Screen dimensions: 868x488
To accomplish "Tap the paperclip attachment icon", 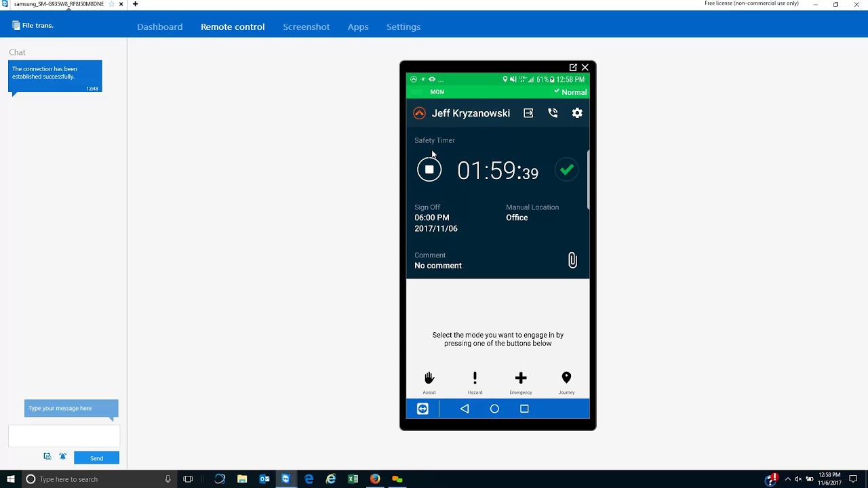I will point(572,260).
